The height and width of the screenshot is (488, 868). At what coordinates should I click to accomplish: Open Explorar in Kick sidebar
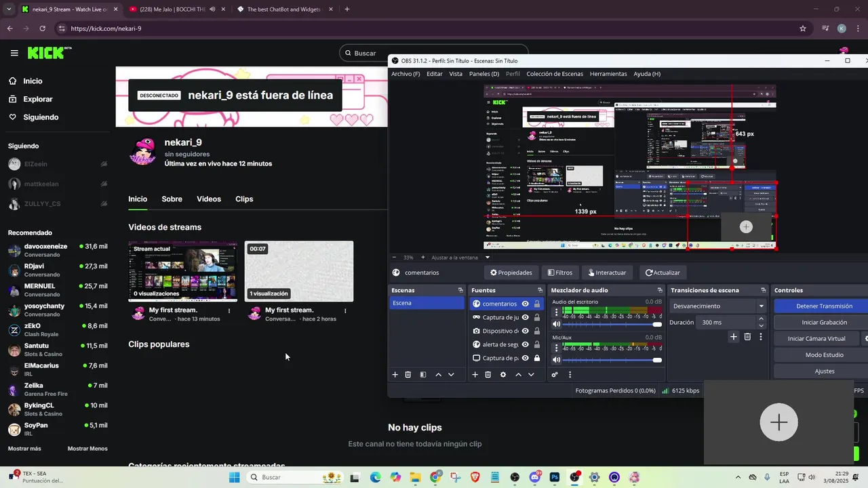[x=38, y=99]
